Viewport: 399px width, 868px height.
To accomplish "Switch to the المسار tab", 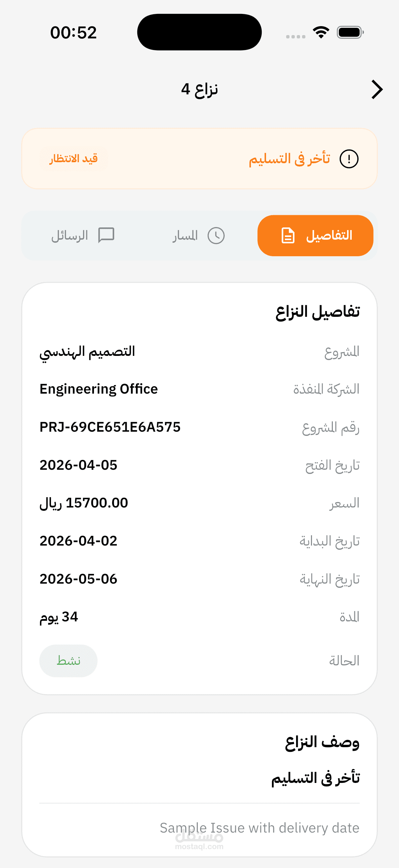I will tap(199, 235).
